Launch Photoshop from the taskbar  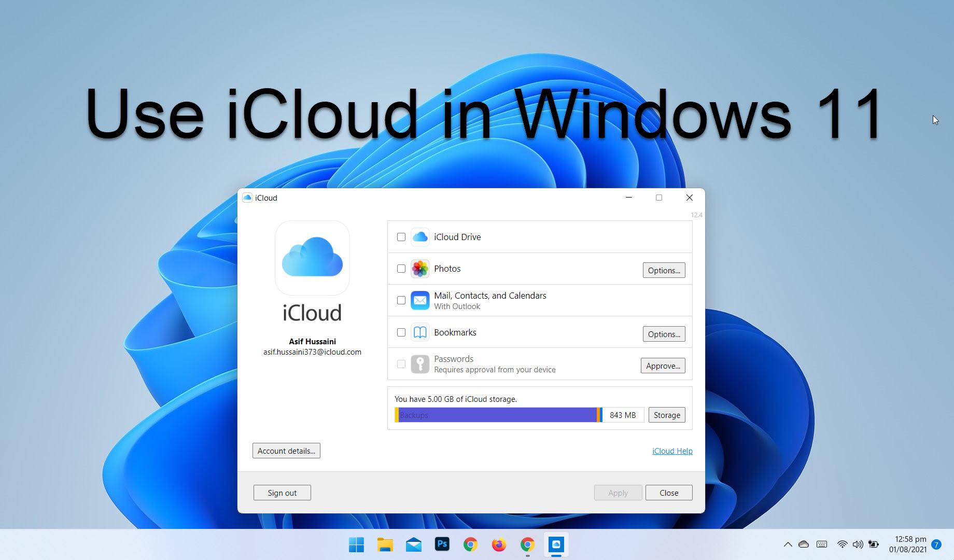pyautogui.click(x=442, y=544)
